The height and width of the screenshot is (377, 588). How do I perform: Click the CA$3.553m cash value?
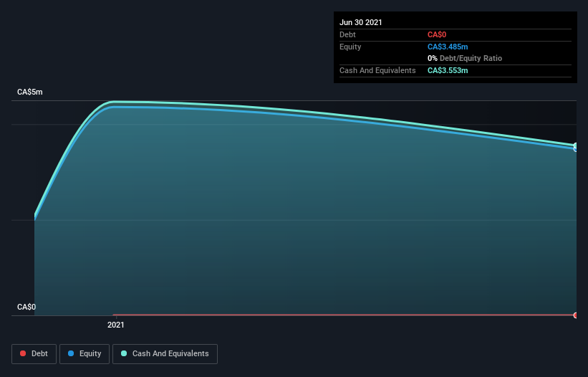tap(448, 70)
